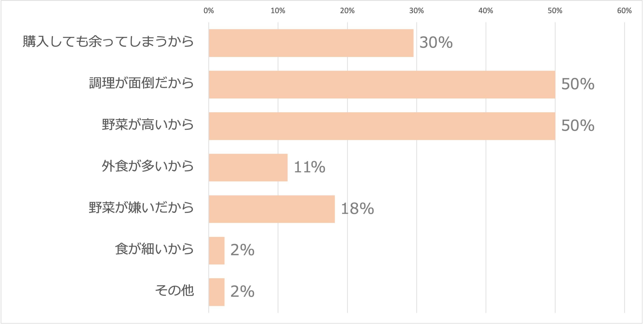Select the 食が細いから bar

pos(217,251)
